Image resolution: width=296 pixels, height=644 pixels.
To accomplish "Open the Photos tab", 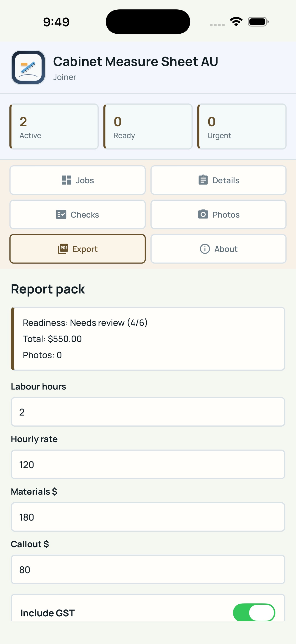I will tap(218, 214).
